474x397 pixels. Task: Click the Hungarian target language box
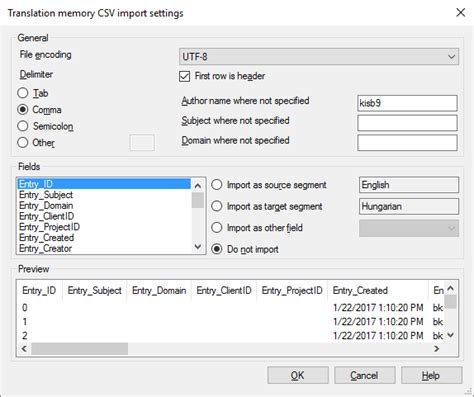[x=409, y=206]
